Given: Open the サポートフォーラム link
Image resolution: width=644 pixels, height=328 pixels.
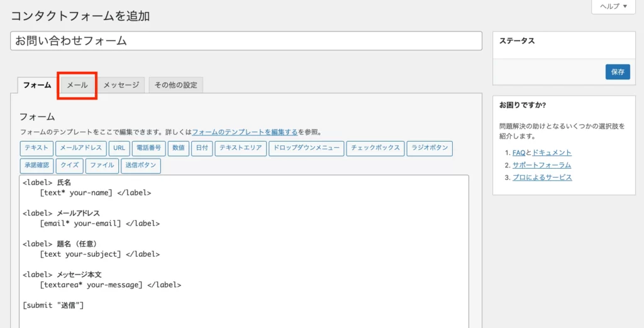Looking at the screenshot, I should [541, 165].
